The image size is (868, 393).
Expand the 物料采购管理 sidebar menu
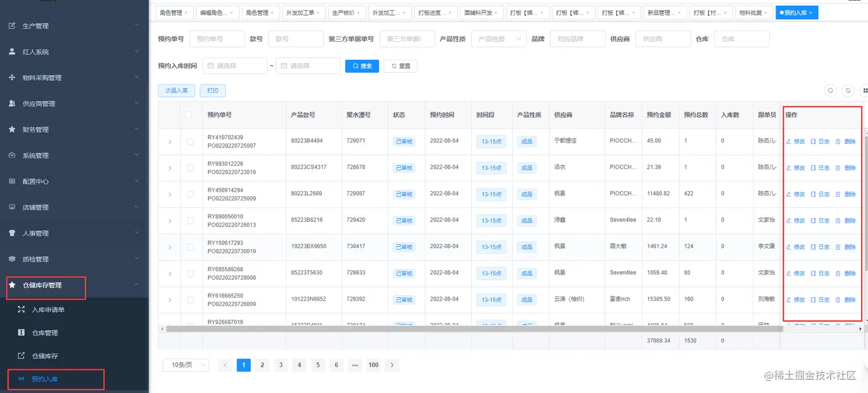pos(74,77)
